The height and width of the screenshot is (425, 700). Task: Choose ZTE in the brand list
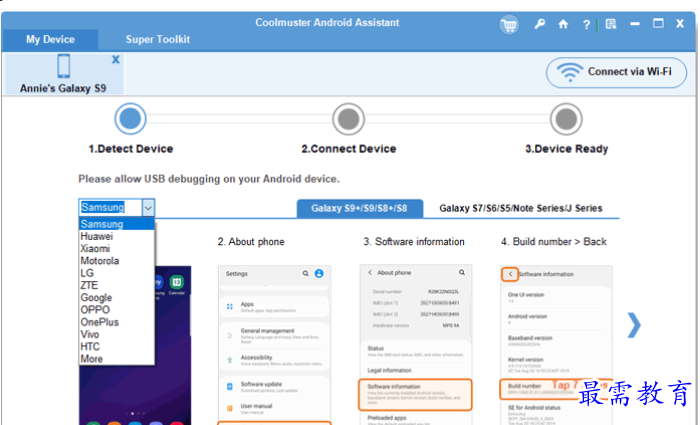117,285
